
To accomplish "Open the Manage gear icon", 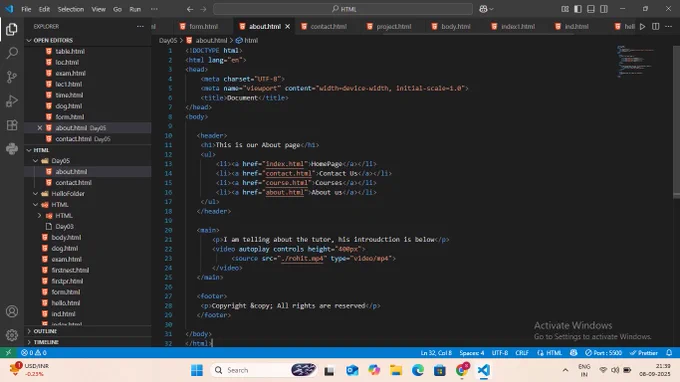I will click(x=12, y=335).
